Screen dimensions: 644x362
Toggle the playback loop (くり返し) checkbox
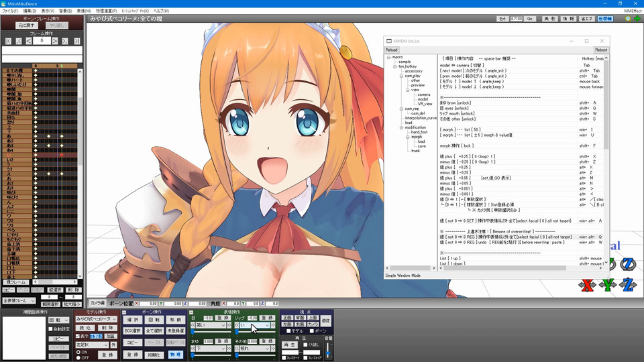[x=305, y=345]
